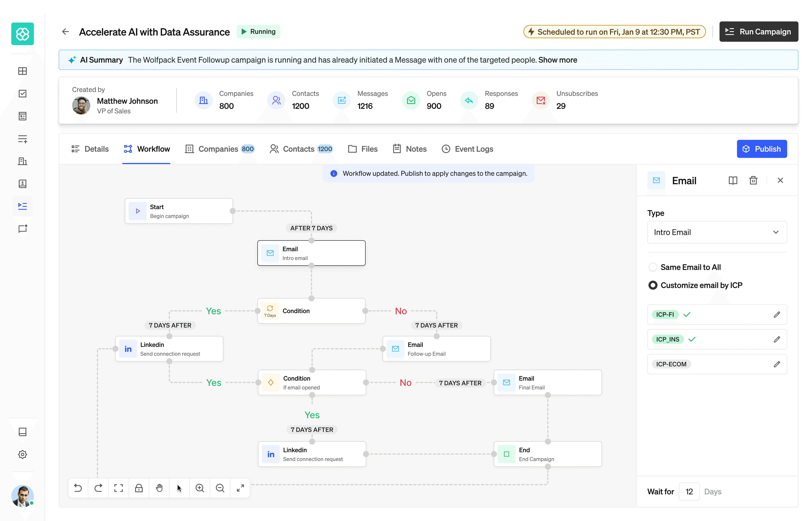The image size is (812, 521).
Task: Click the ICP-FI tag
Action: tap(665, 315)
